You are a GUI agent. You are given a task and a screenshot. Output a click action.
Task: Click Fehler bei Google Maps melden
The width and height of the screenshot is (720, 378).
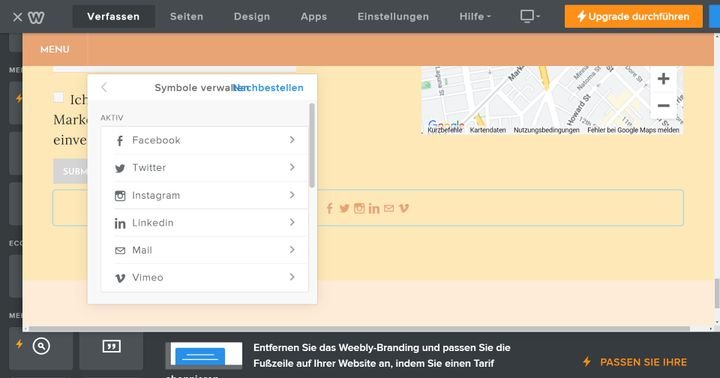(x=633, y=130)
